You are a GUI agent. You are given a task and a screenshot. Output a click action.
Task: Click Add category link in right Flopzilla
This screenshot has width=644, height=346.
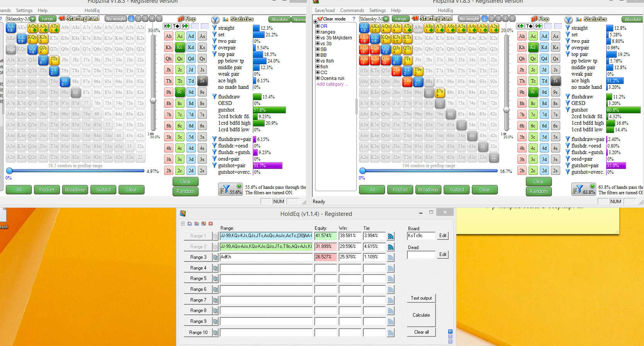[332, 84]
